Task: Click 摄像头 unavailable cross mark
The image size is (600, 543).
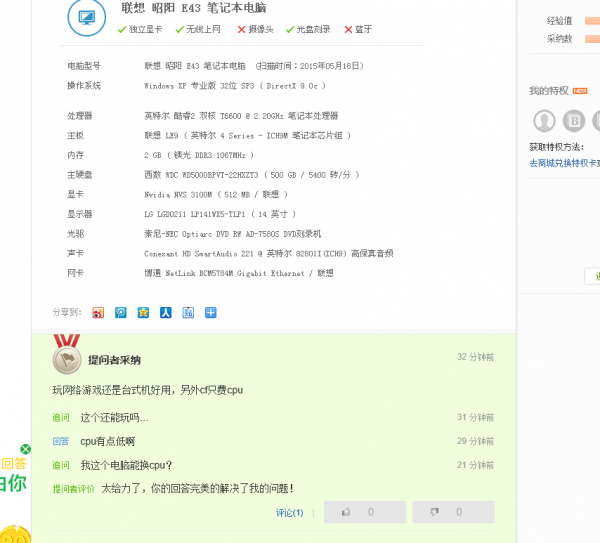Action: pyautogui.click(x=241, y=29)
